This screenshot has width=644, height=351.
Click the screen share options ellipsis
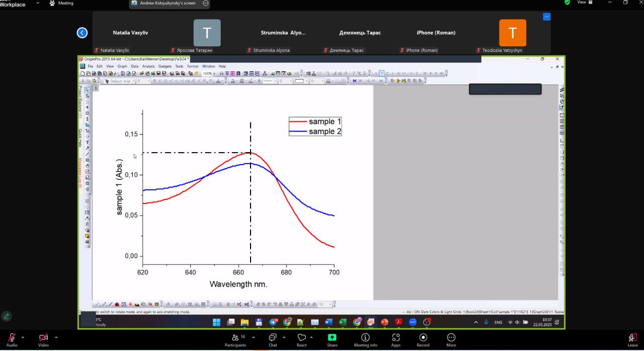tap(205, 3)
